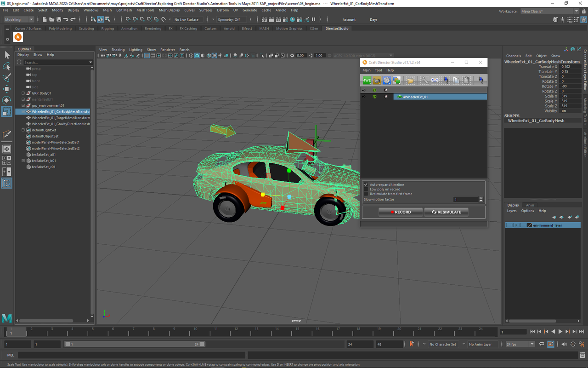
Task: Expand texBakeSet_b01 node in Outliner
Action: [23, 161]
